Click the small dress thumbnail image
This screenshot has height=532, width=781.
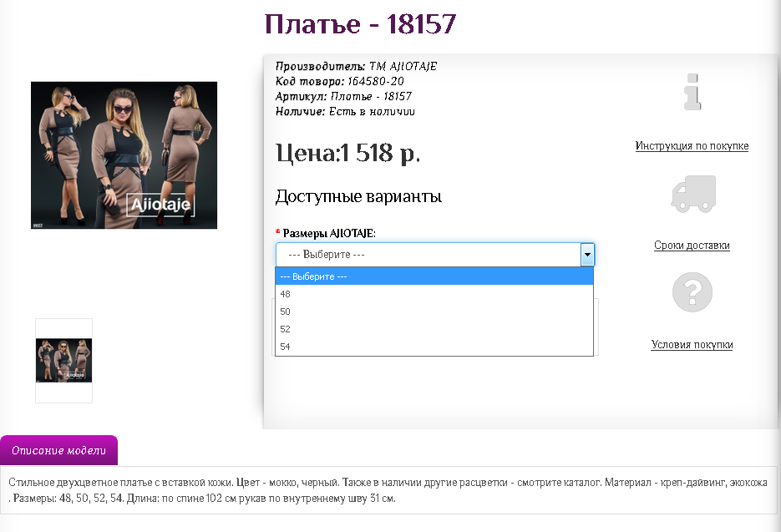63,360
